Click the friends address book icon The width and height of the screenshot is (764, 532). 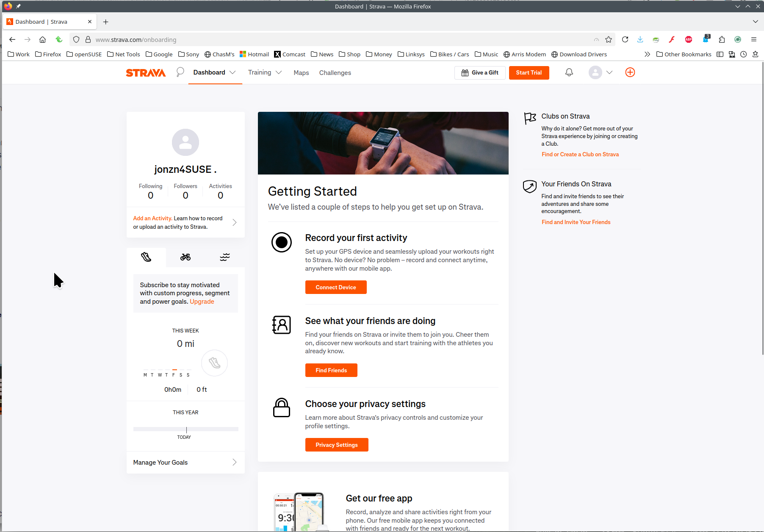click(282, 325)
